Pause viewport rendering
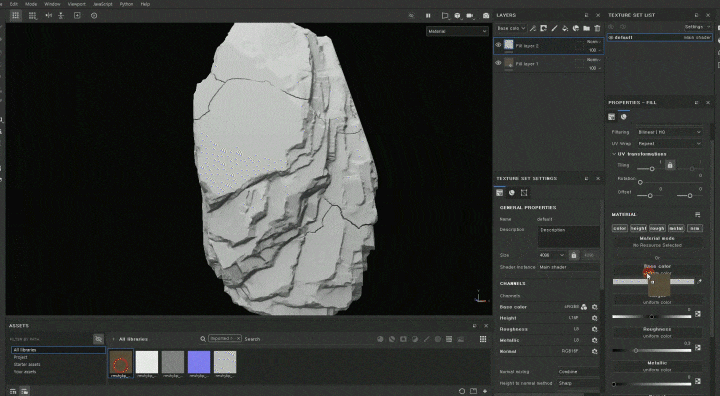The height and width of the screenshot is (396, 720). pyautogui.click(x=428, y=16)
